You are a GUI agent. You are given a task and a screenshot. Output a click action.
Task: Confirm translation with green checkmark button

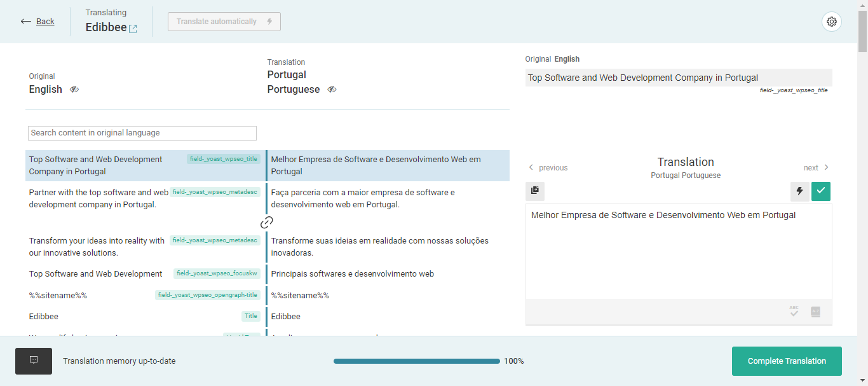click(821, 191)
